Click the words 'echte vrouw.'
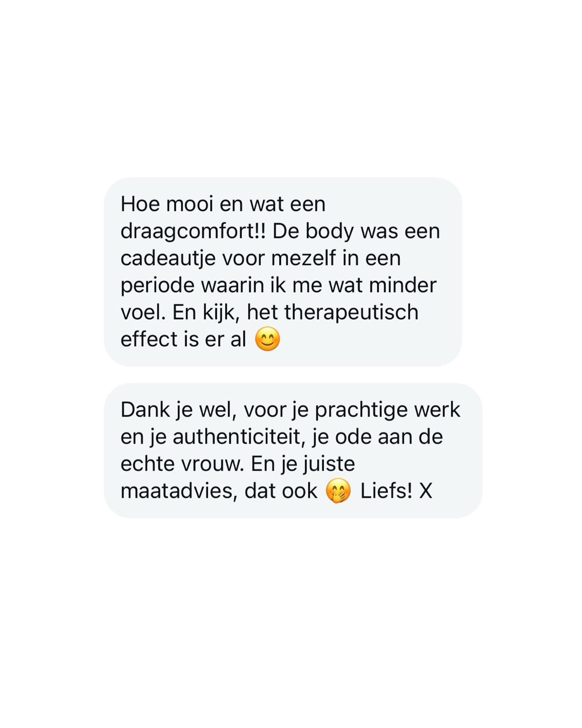This screenshot has height=728, width=582. (182, 464)
